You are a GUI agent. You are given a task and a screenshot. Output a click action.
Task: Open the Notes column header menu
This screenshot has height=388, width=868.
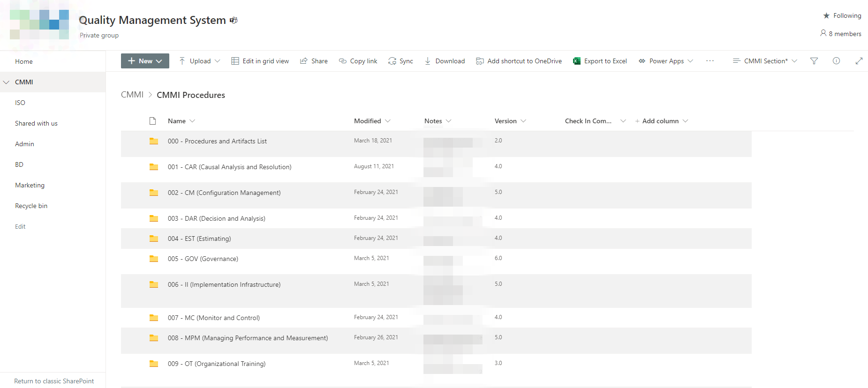coord(438,121)
